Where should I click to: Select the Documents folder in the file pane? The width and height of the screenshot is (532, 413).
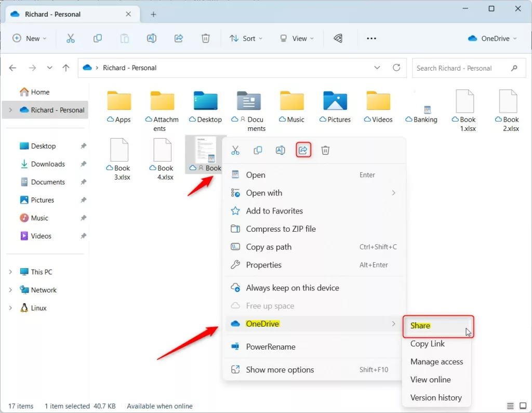[249, 111]
